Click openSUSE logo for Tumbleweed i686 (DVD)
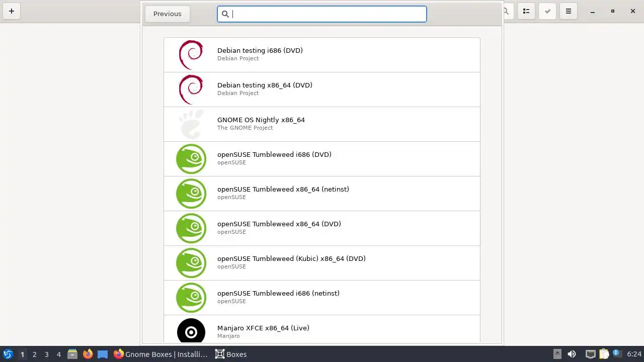 [191, 159]
